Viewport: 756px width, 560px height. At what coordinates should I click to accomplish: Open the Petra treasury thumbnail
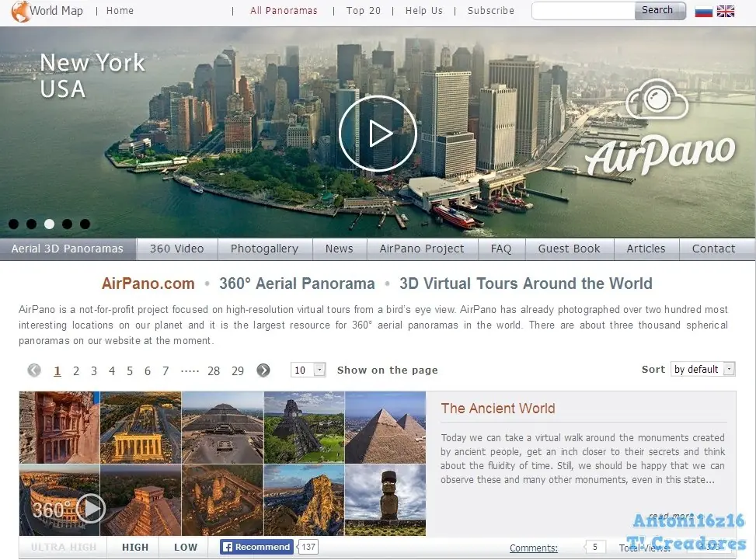[59, 427]
